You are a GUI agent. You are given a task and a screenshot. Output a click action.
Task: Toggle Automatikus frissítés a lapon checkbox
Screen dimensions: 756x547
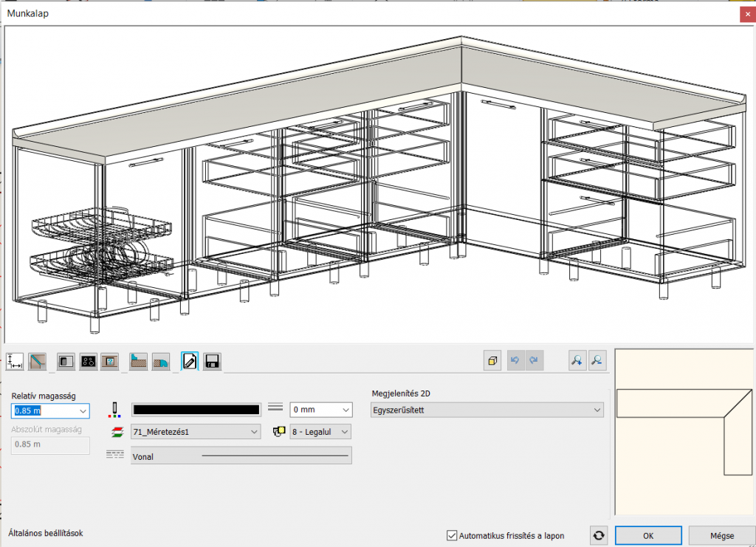click(452, 535)
